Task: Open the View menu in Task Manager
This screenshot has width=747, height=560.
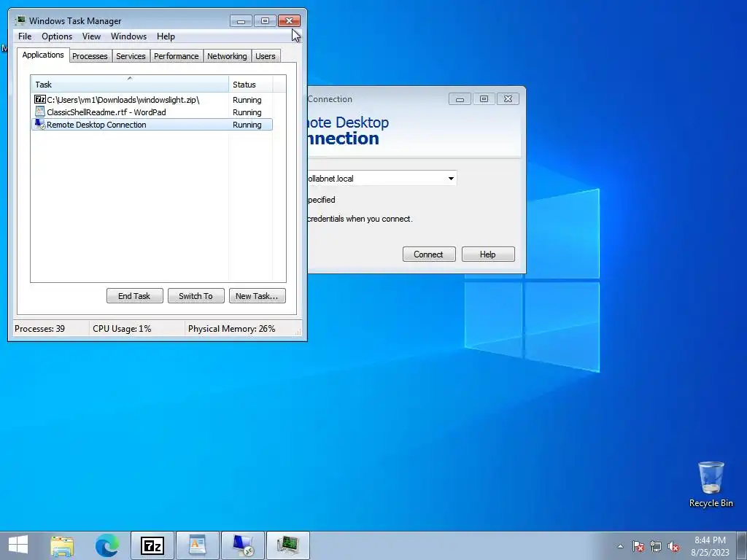Action: tap(91, 36)
